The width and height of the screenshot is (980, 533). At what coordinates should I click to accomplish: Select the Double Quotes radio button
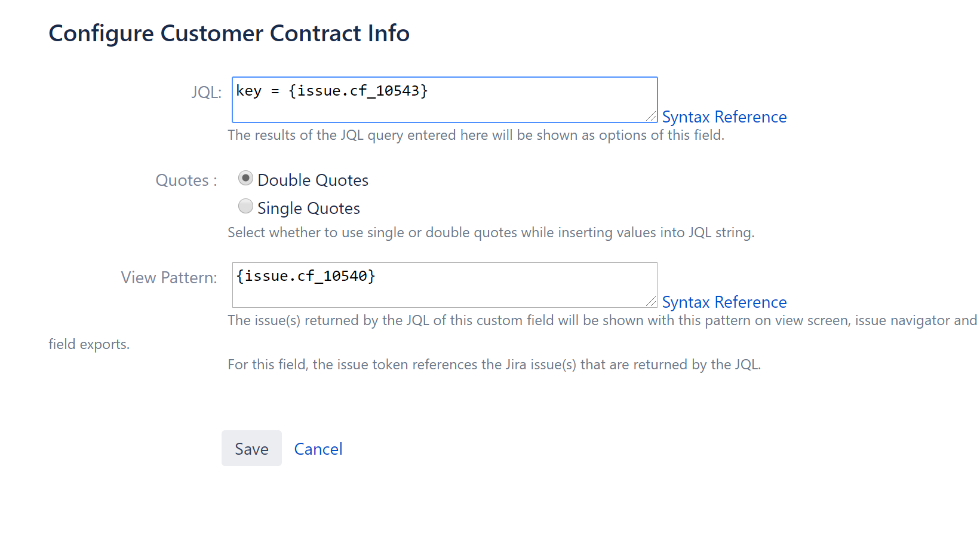[245, 177]
